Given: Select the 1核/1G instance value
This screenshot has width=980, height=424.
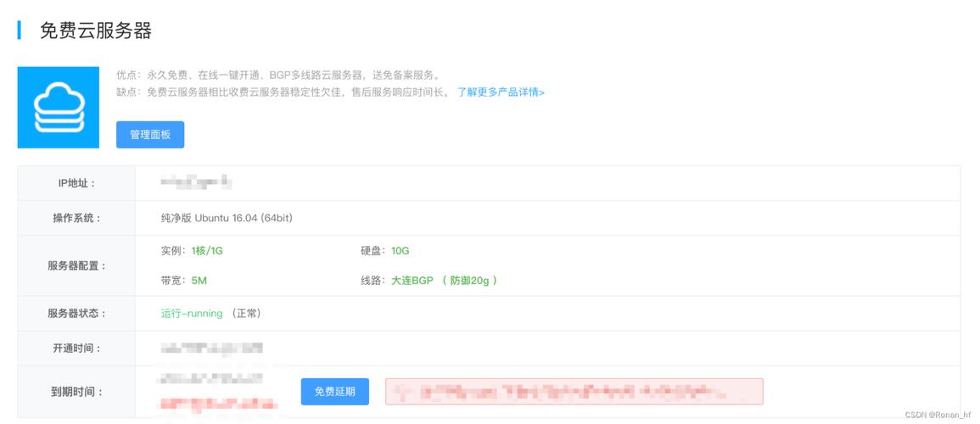Looking at the screenshot, I should tap(208, 251).
